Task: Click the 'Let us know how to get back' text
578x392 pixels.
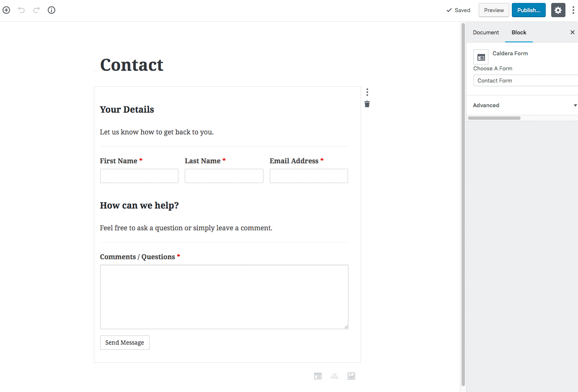Action: click(x=157, y=132)
